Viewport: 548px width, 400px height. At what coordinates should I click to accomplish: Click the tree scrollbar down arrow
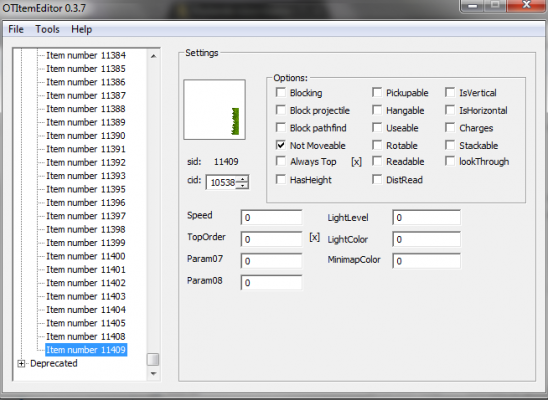[x=153, y=373]
